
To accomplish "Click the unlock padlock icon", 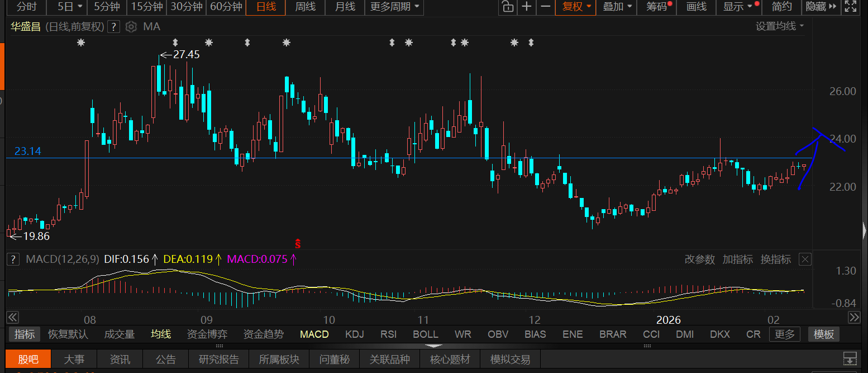I will [x=507, y=7].
